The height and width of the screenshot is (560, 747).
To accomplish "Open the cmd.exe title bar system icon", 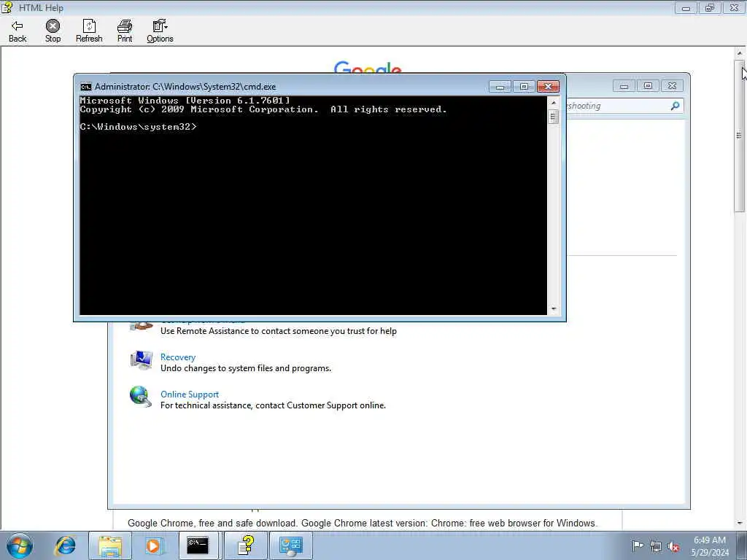I will (x=86, y=87).
